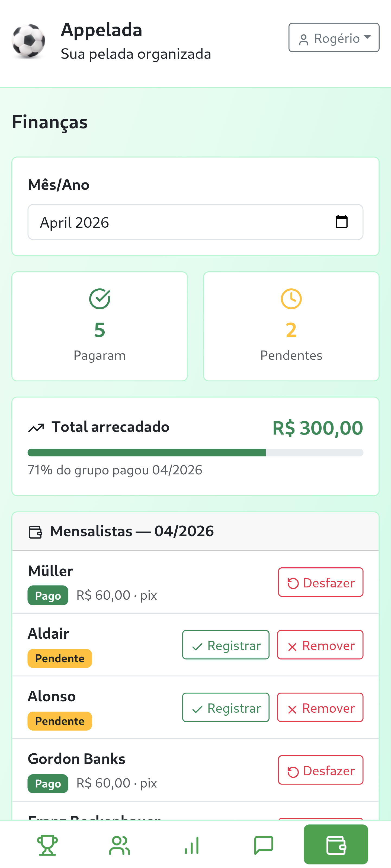Click the clock icon above Pendentes
391x868 pixels.
click(291, 298)
